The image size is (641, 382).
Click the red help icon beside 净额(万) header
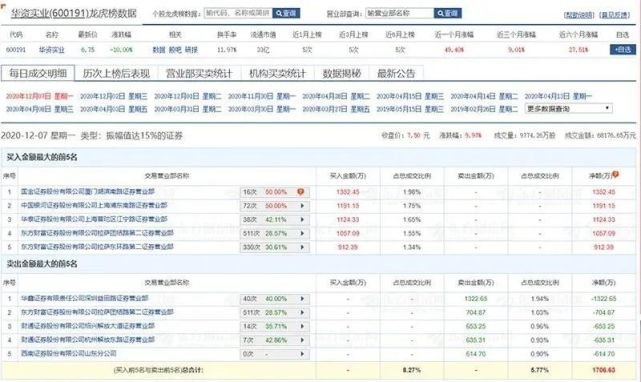[615, 175]
